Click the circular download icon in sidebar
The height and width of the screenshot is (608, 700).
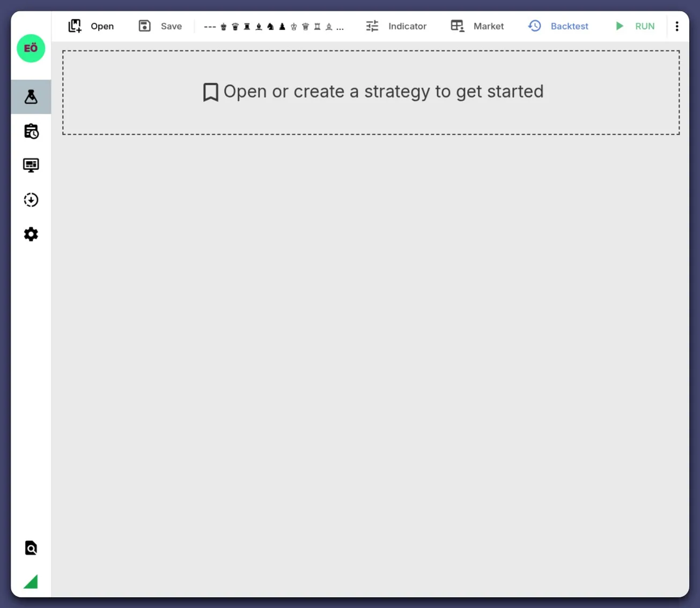(31, 200)
